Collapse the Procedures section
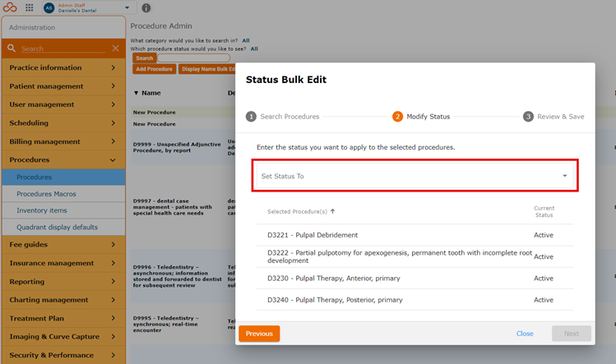Viewport: 616px width, 364px height. 63,159
